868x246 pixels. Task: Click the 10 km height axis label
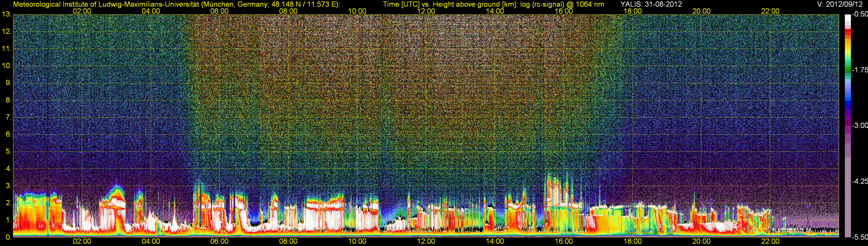point(6,66)
